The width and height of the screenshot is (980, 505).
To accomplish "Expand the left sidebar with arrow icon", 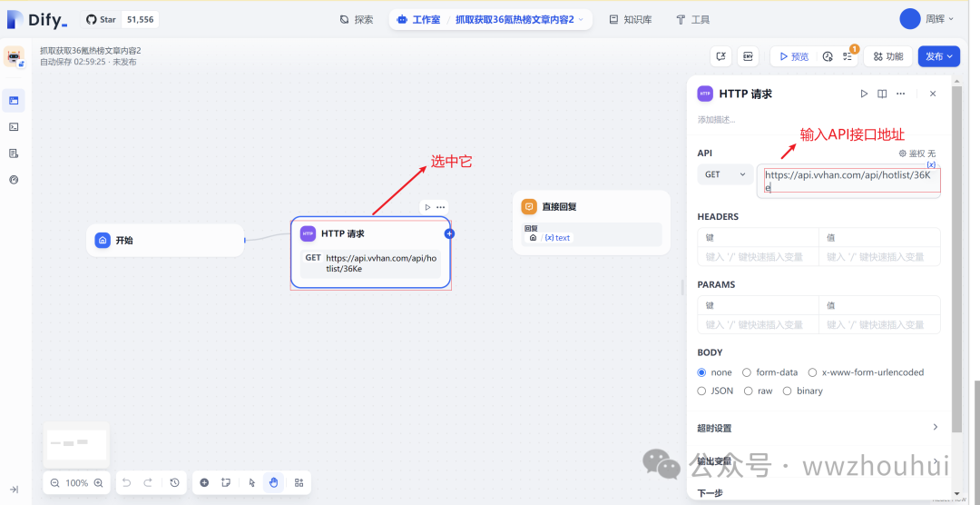I will coord(14,490).
